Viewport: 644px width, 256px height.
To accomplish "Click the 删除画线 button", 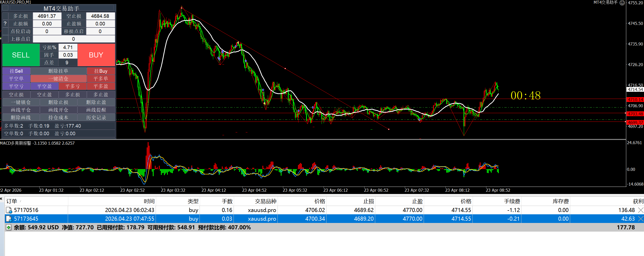I will [21, 118].
